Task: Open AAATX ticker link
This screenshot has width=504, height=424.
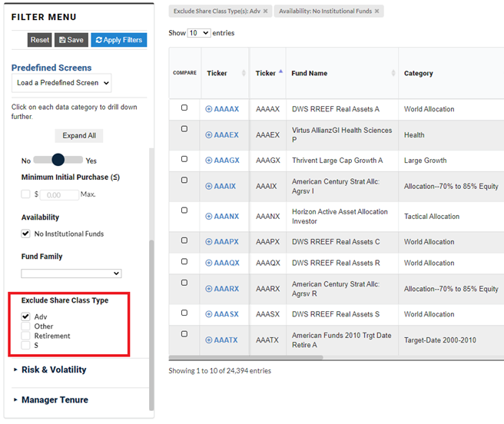Action: pos(226,340)
